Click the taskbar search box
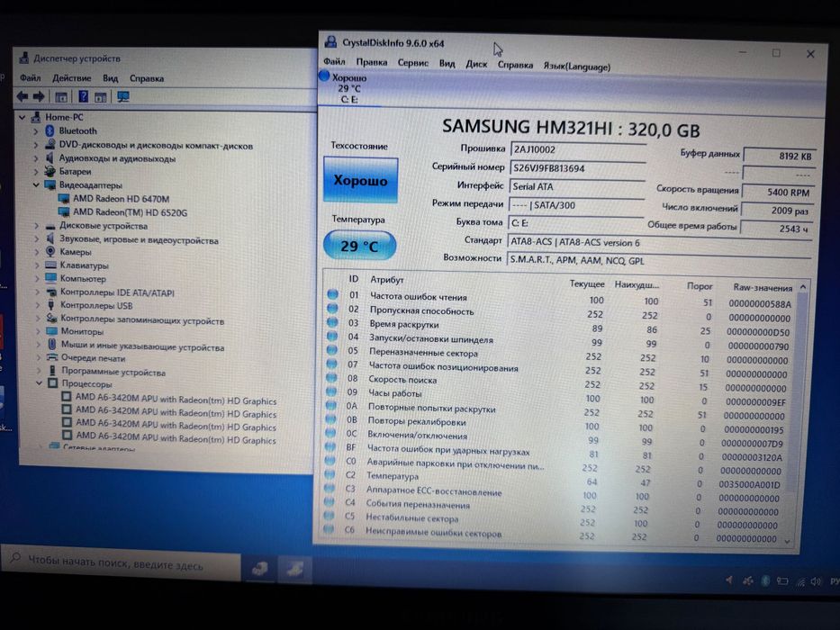Image resolution: width=840 pixels, height=630 pixels. 121,563
